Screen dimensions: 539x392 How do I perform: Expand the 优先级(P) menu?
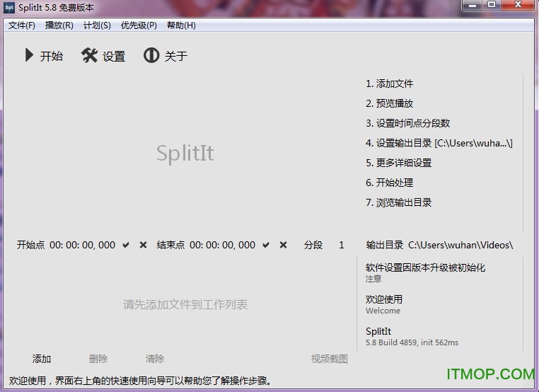[x=139, y=25]
